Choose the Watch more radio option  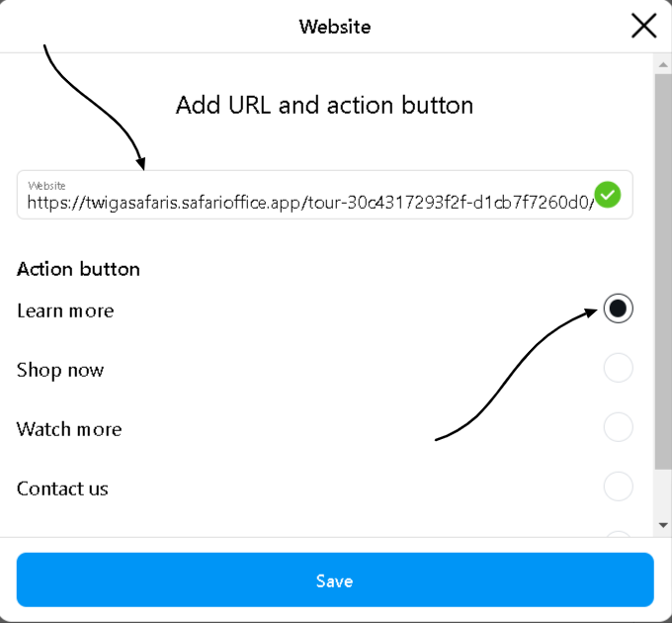[618, 428]
